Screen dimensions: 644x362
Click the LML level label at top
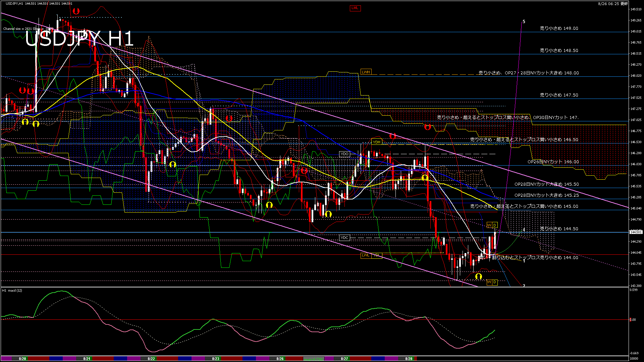click(355, 8)
